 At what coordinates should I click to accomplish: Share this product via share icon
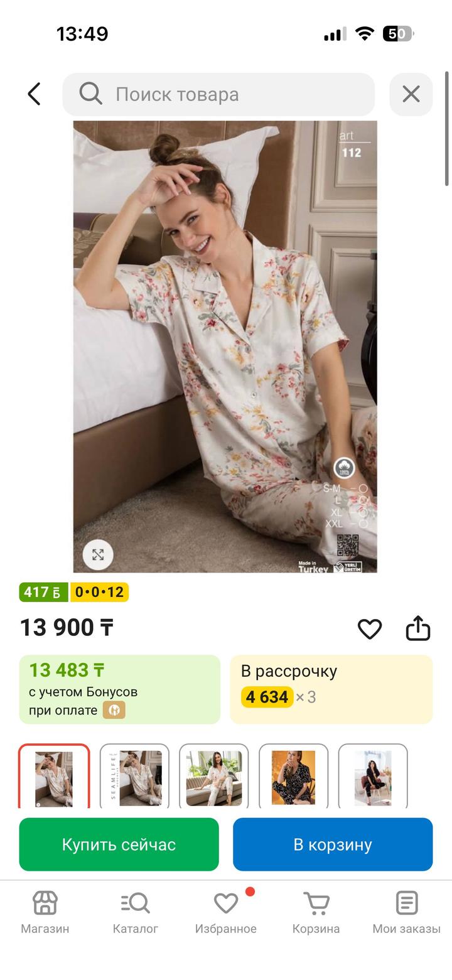click(418, 628)
